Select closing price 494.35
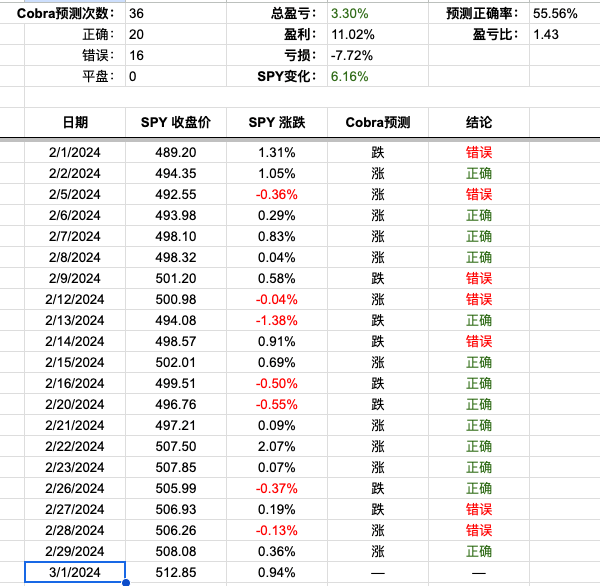Screen dimensions: 600x586 pos(176,173)
